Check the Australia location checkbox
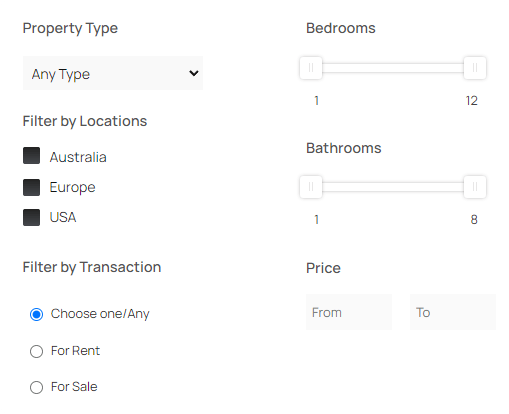This screenshot has height=414, width=509. click(x=31, y=156)
